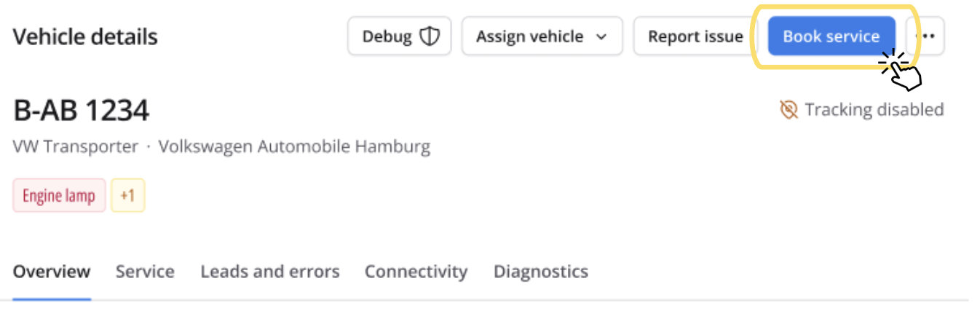The width and height of the screenshot is (980, 316).
Task: Click the Report issue button
Action: click(x=695, y=36)
